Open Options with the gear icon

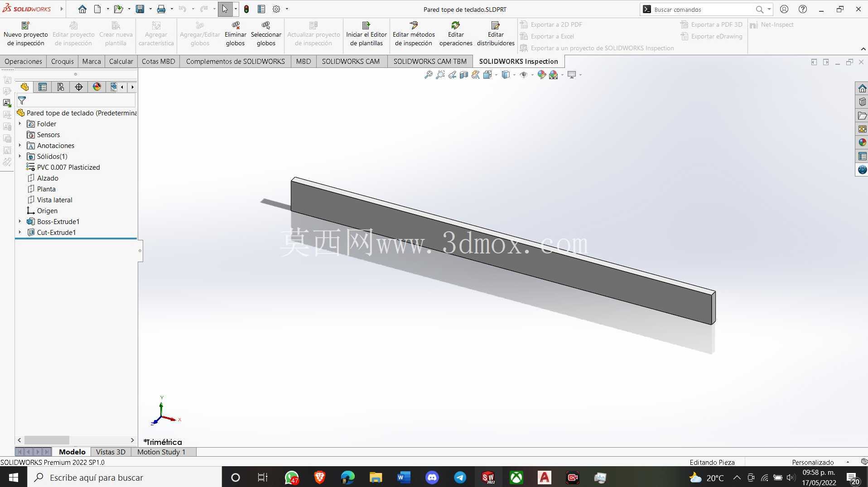pyautogui.click(x=276, y=9)
